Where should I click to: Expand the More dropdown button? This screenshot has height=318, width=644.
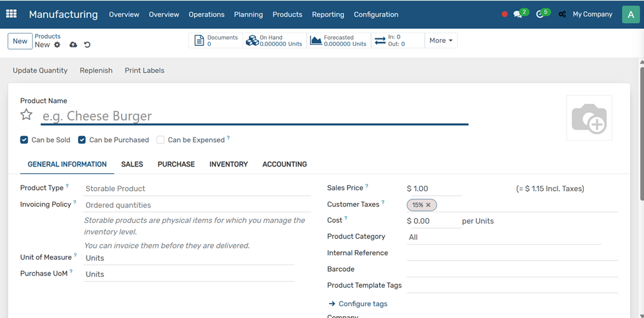pyautogui.click(x=441, y=40)
